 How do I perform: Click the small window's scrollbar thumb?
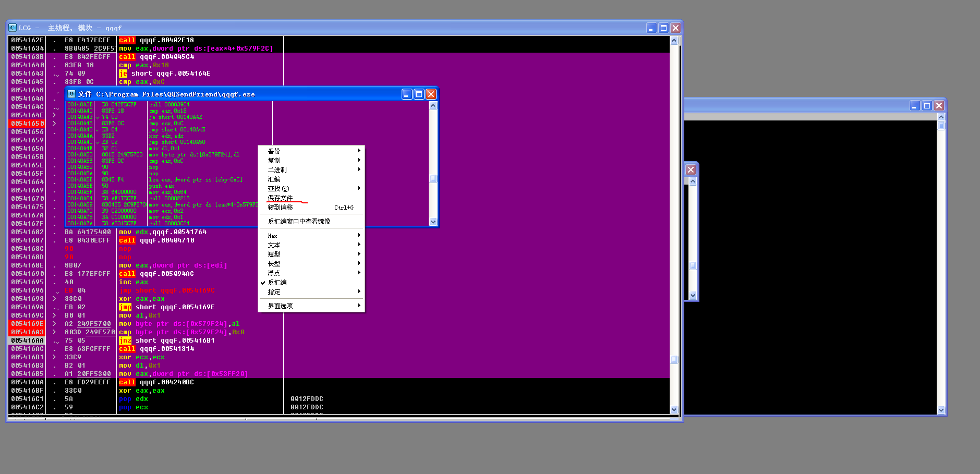pos(693,266)
